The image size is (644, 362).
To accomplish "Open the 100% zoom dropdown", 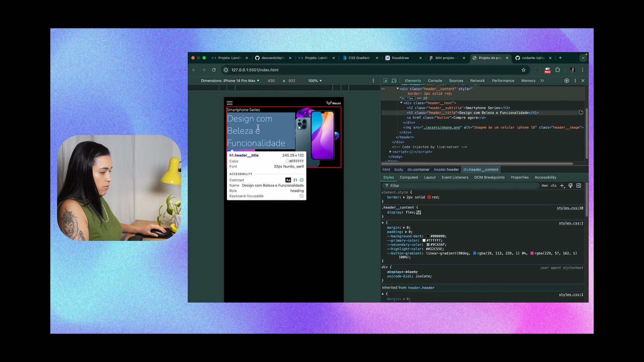I will pos(315,81).
